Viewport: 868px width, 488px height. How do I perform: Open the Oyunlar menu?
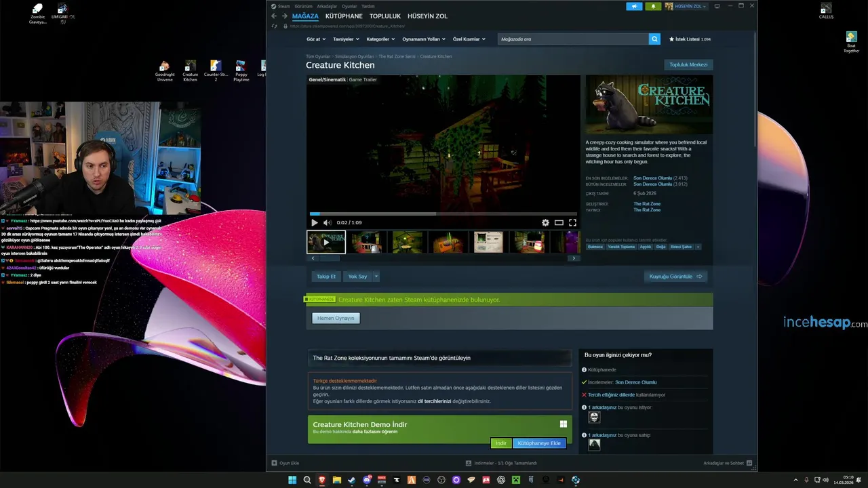(x=349, y=6)
